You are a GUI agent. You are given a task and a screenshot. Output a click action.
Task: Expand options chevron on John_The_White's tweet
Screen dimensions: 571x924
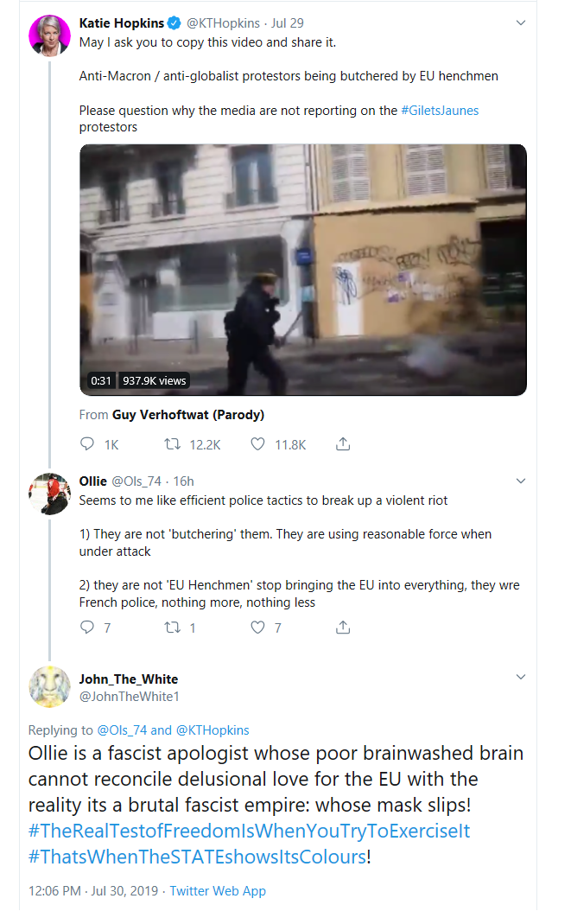coord(520,677)
